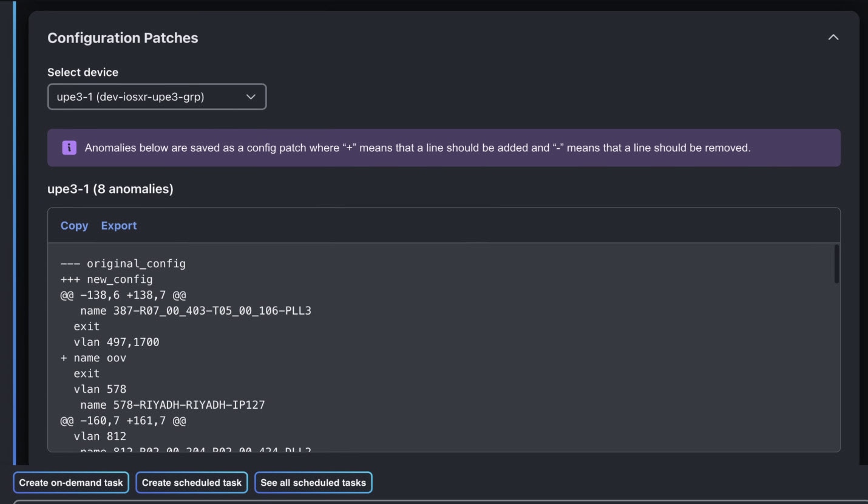Click the anomalies info banner text
This screenshot has width=868, height=504.
[418, 148]
